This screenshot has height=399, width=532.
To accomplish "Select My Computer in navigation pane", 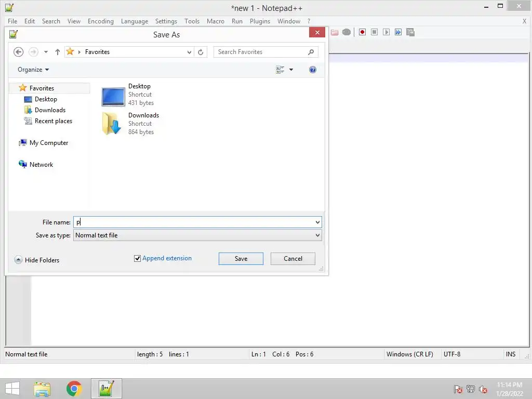I will point(49,143).
